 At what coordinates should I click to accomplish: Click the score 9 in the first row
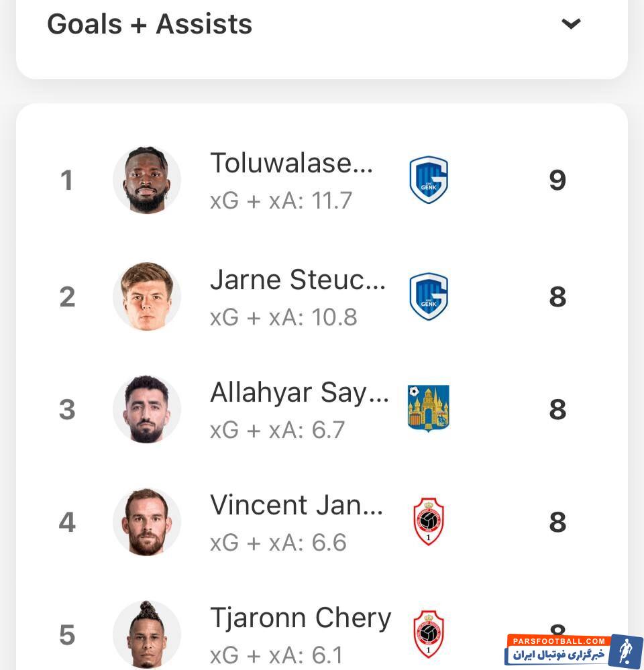pos(557,180)
